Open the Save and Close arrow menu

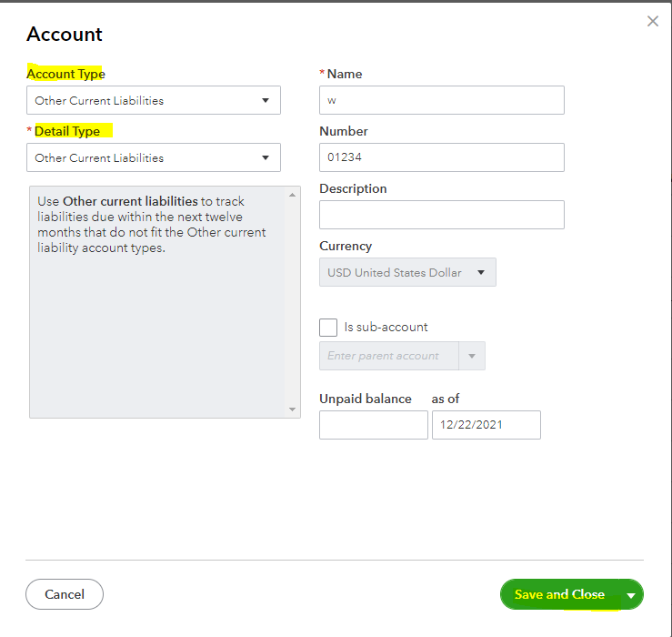(631, 595)
